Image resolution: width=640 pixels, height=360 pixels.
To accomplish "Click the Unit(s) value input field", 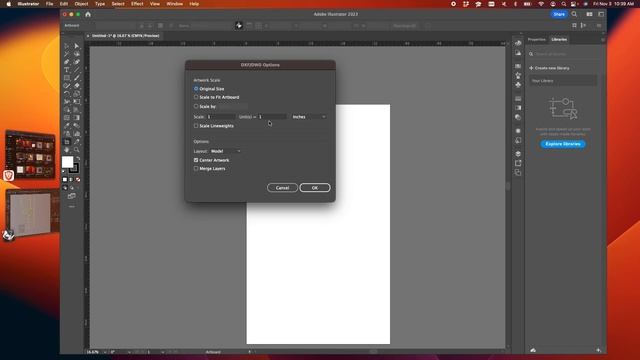I will click(272, 117).
